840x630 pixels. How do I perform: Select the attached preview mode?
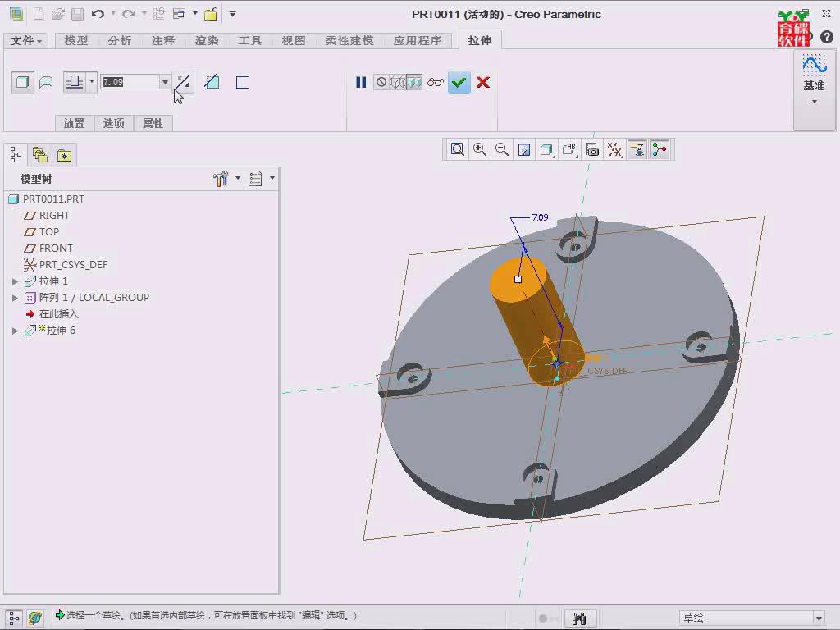point(414,82)
